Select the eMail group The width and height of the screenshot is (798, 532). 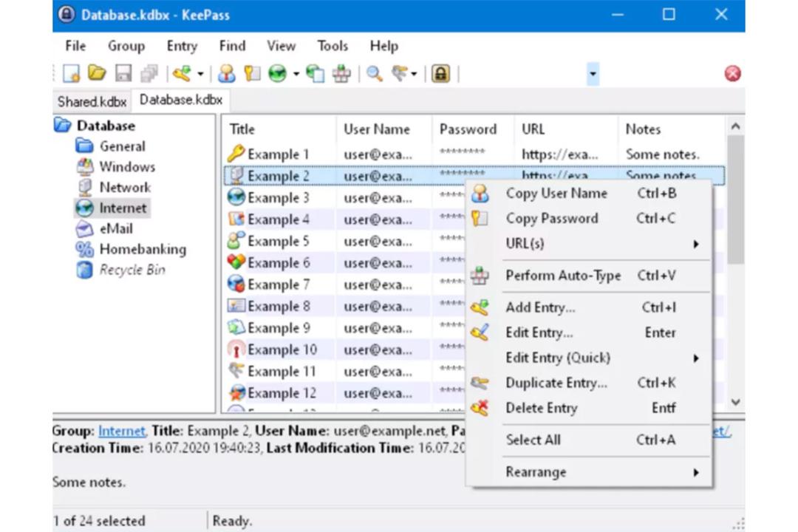click(x=116, y=228)
